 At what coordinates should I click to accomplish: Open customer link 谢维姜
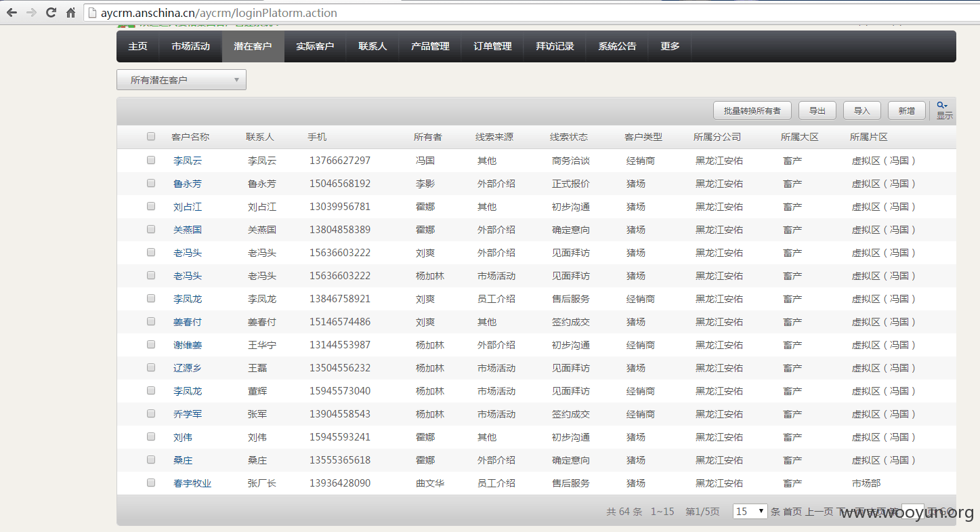(x=188, y=345)
